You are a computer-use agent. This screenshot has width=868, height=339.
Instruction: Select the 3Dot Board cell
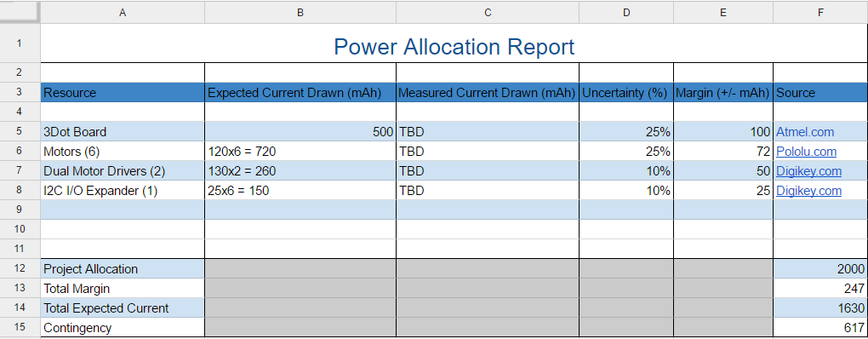123,132
